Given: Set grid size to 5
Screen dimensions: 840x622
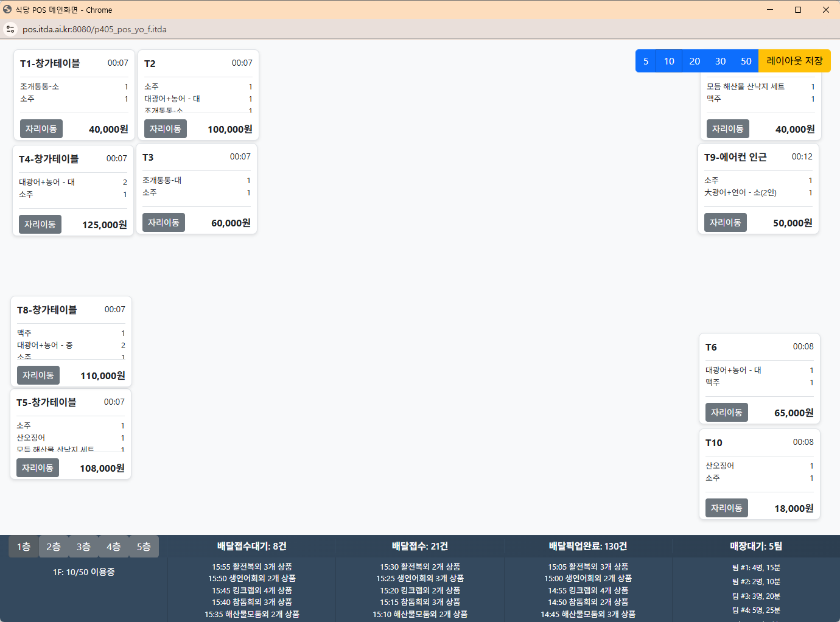Looking at the screenshot, I should tap(646, 61).
